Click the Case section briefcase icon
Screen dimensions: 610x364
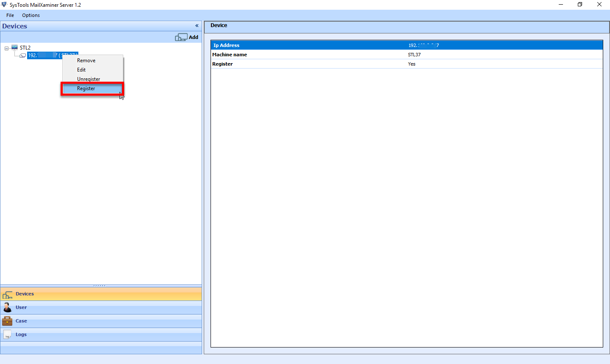pos(7,321)
